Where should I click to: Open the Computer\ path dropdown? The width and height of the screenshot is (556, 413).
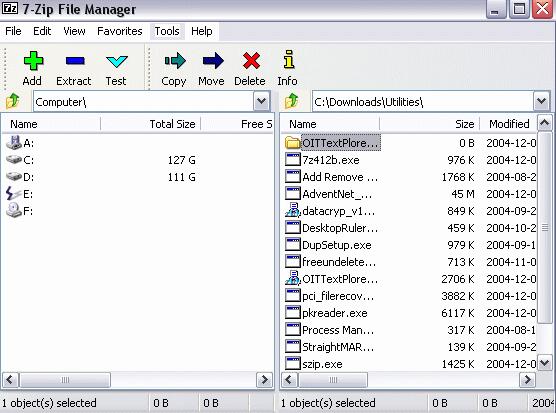coord(261,101)
